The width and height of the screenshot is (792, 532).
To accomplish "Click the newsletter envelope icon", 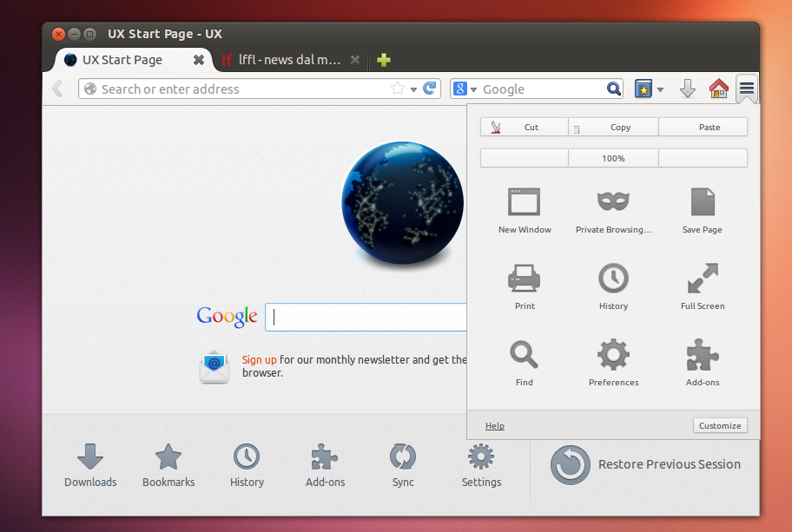I will [x=214, y=366].
